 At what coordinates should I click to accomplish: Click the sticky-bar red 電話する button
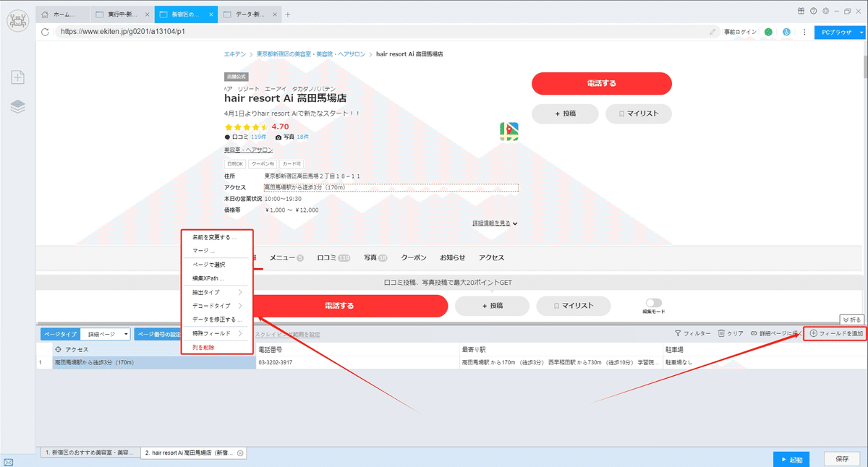(x=339, y=306)
